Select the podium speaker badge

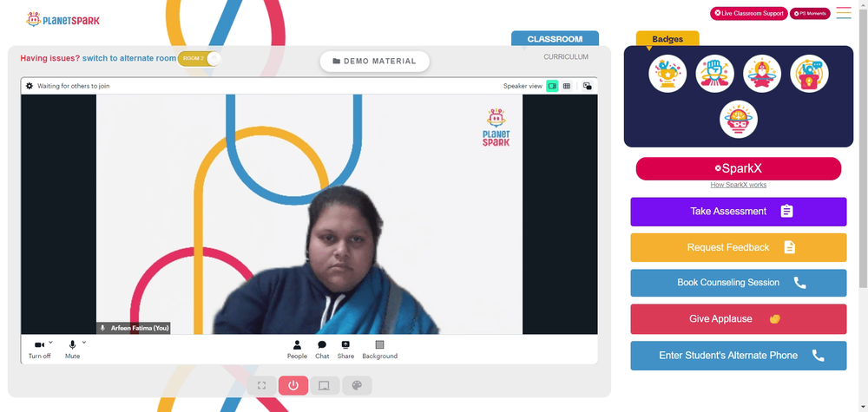(809, 74)
